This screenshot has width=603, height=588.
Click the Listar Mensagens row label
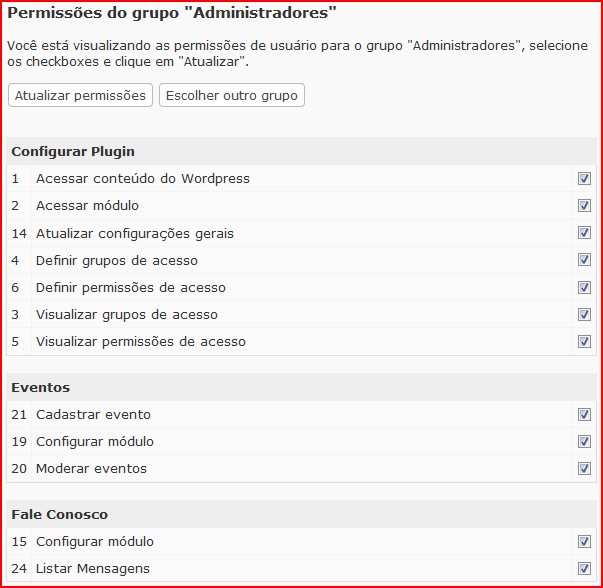(x=93, y=569)
